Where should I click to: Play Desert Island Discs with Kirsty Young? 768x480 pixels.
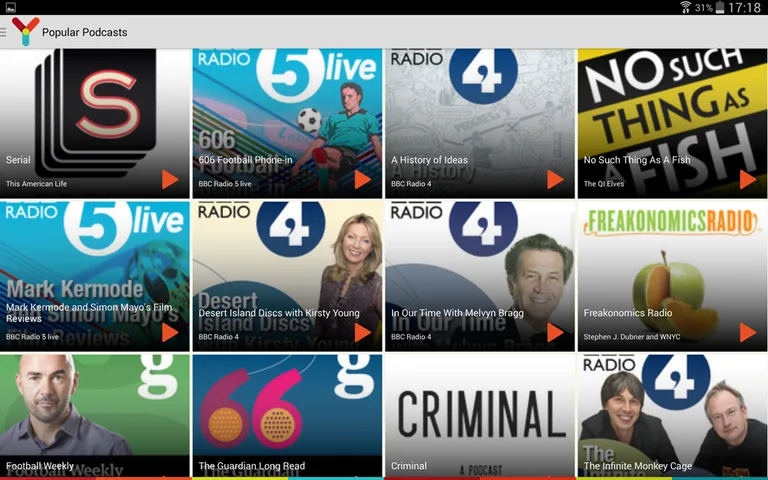pos(362,333)
